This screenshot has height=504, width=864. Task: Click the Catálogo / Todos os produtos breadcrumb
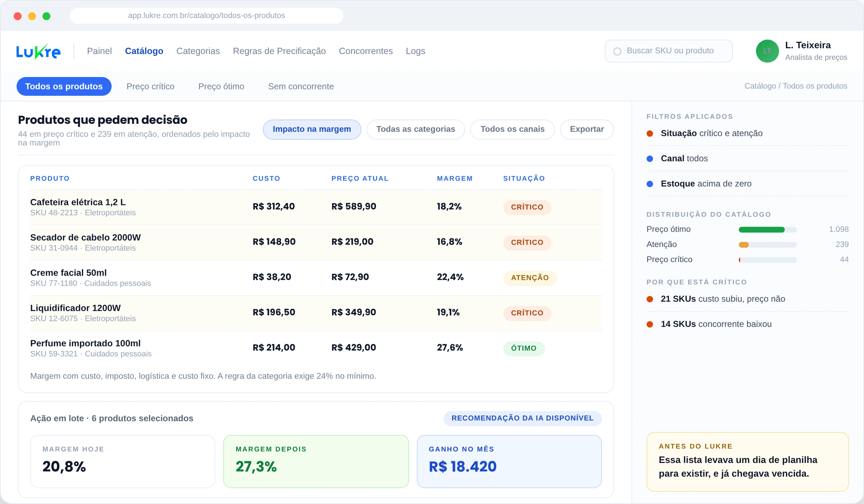pyautogui.click(x=796, y=86)
